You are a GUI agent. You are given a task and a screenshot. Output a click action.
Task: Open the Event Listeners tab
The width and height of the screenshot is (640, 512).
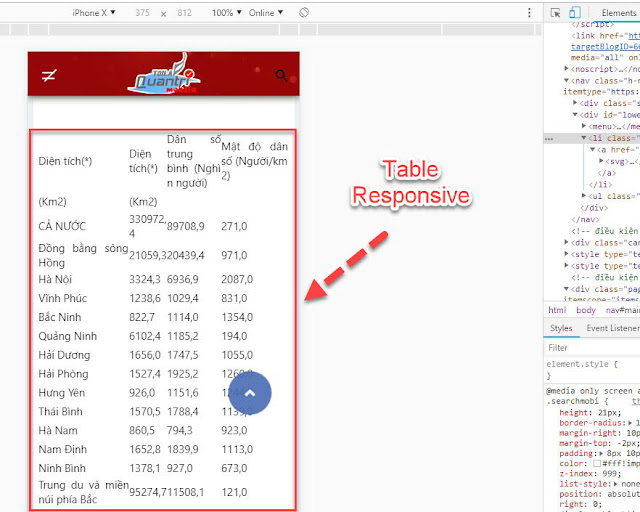coord(613,328)
